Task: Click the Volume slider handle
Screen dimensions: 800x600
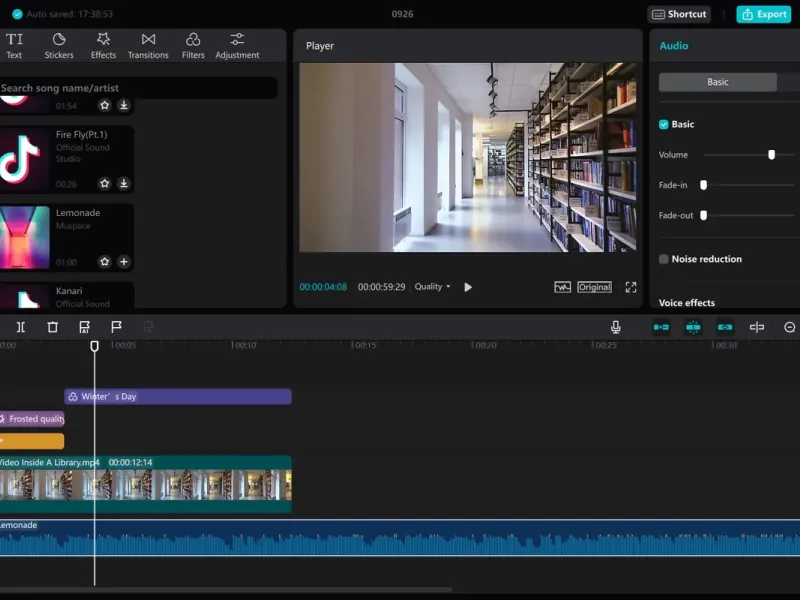Action: click(771, 155)
